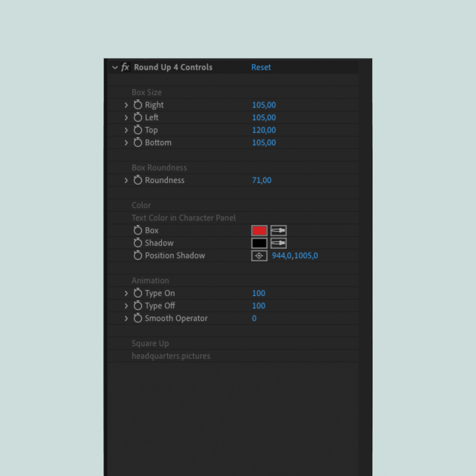476x476 pixels.
Task: Collapse the Round Up 4 Controls effect
Action: (x=115, y=68)
